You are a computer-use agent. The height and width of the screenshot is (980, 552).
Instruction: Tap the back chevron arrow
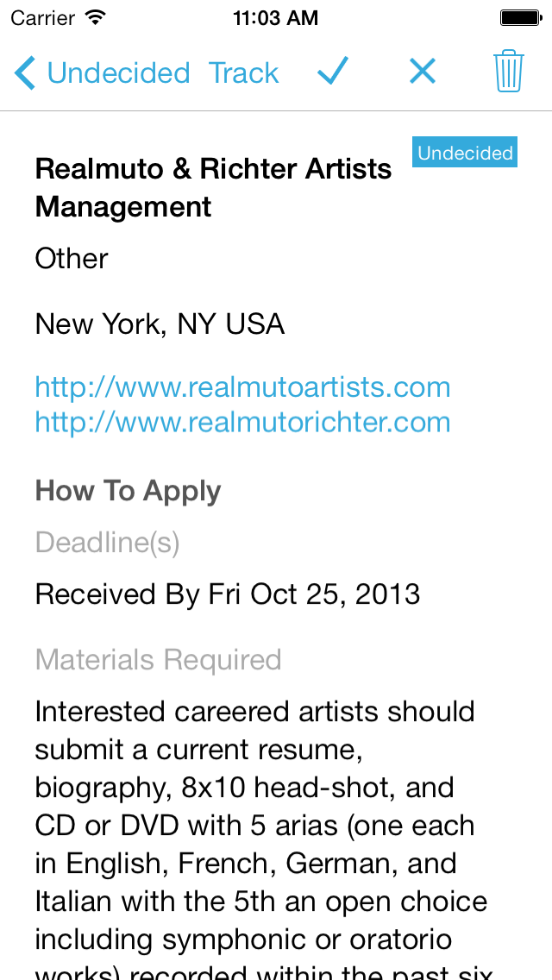(x=25, y=73)
